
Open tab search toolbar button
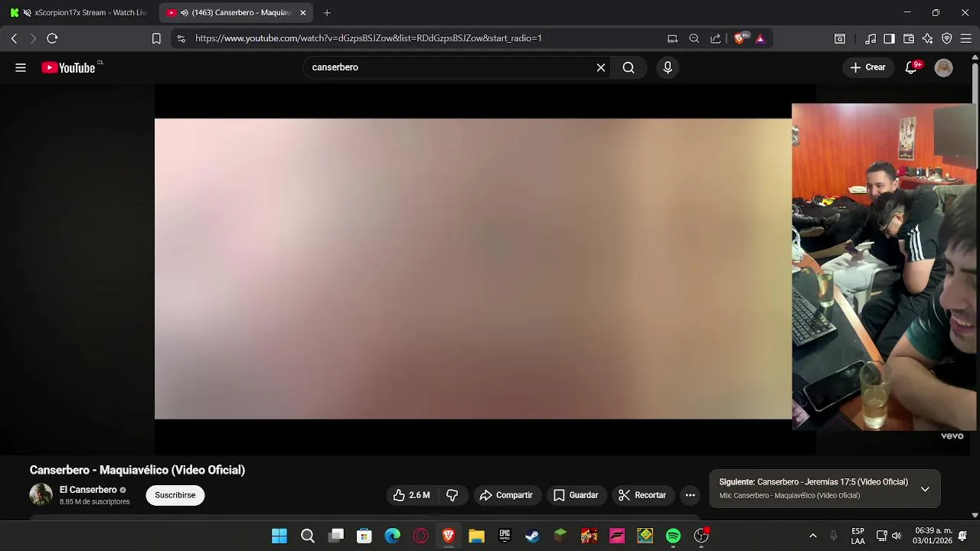tap(840, 38)
